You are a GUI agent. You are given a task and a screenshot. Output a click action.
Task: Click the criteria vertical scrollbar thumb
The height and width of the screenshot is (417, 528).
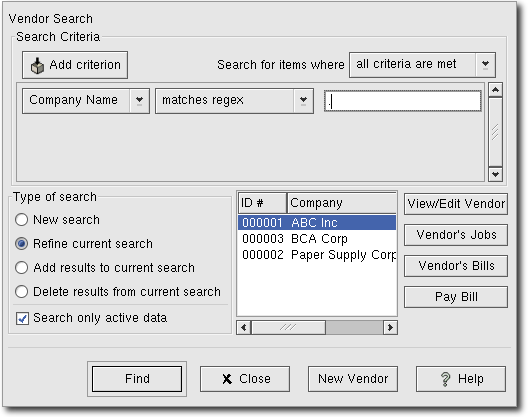(495, 132)
